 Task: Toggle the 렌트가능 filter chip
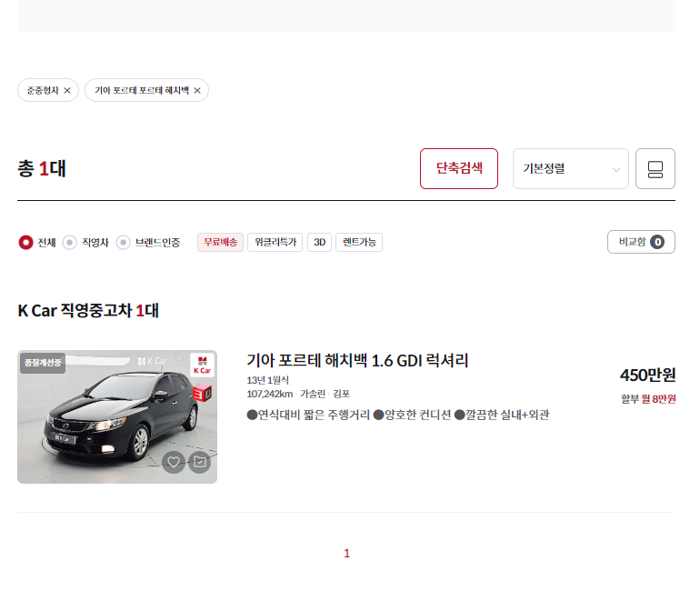click(x=359, y=243)
